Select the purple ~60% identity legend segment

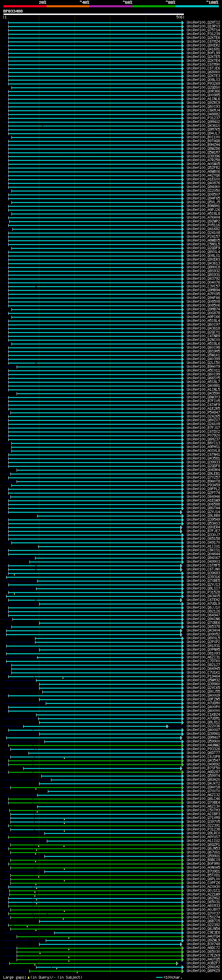[111, 7]
